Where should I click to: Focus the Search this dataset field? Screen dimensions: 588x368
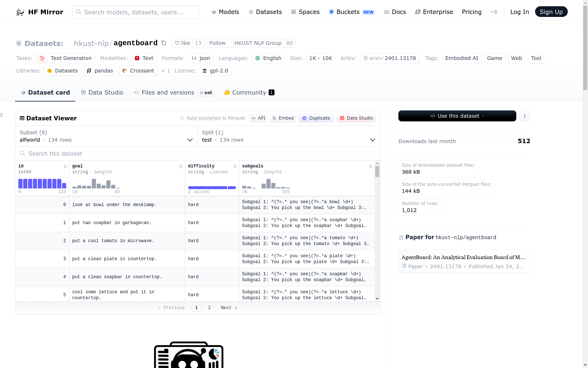tap(198, 153)
